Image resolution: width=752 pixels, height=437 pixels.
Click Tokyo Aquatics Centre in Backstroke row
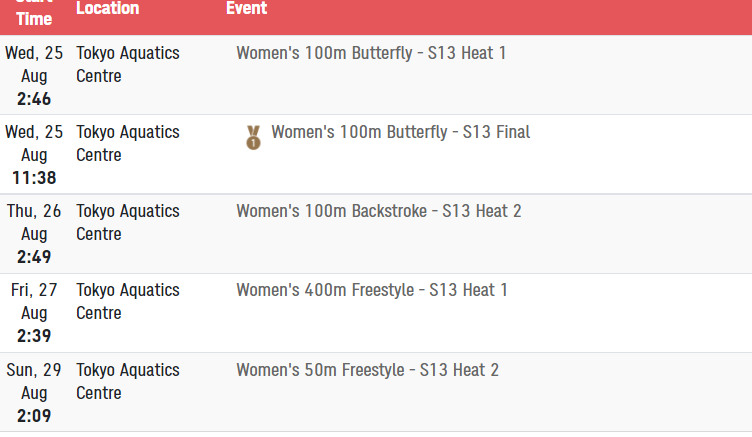(x=127, y=222)
